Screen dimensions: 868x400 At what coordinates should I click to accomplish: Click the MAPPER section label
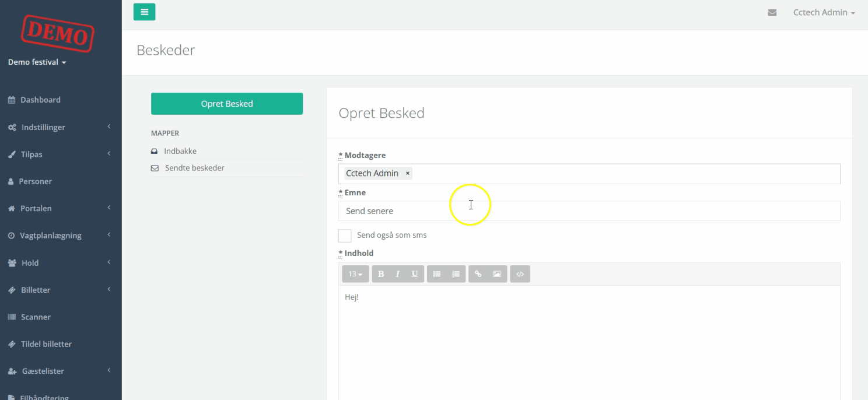point(165,133)
